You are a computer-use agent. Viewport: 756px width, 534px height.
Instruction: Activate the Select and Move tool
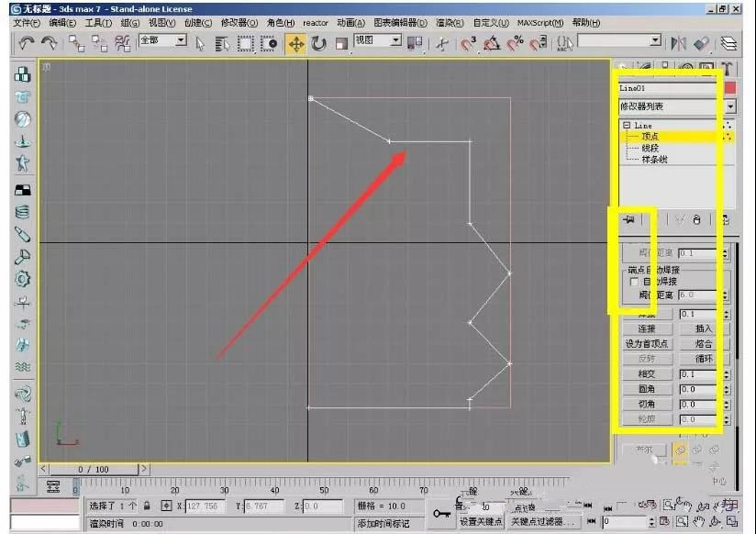(x=296, y=44)
